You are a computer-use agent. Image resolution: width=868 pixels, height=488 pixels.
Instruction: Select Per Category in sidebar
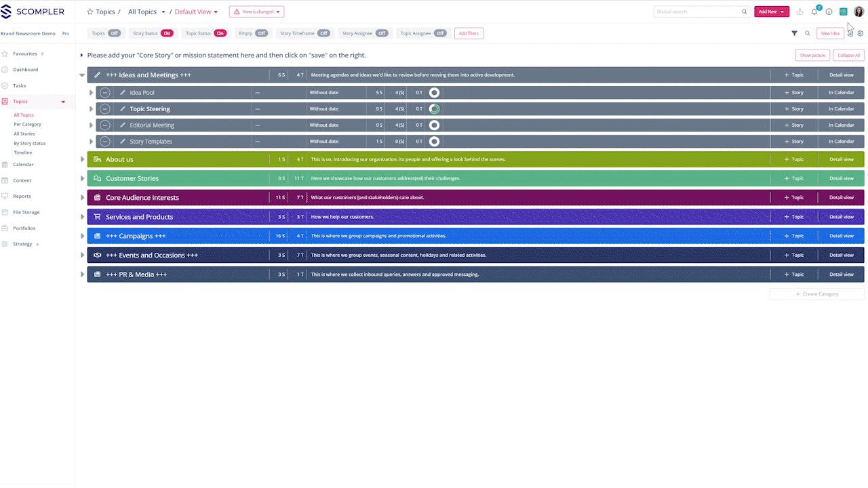[27, 125]
